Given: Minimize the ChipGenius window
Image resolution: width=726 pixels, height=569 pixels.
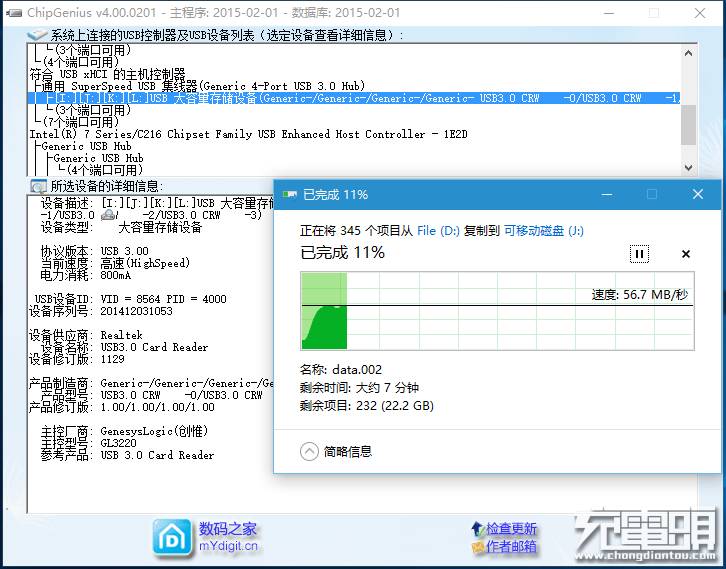Looking at the screenshot, I should (x=609, y=13).
